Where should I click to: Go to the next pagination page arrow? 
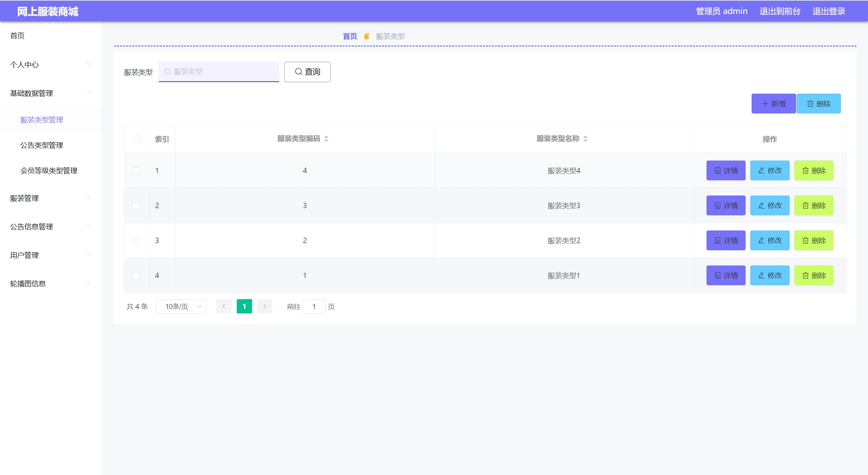265,307
